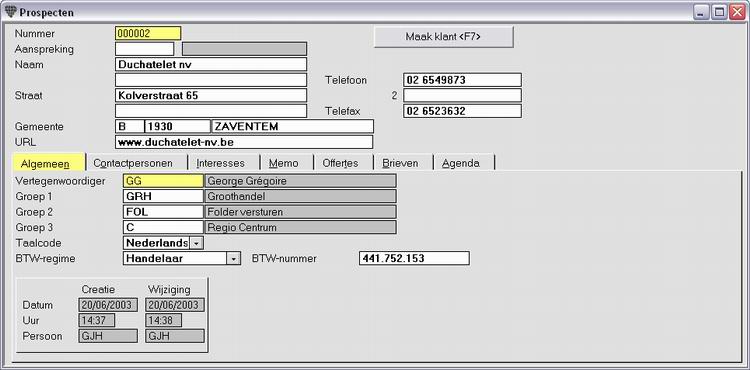Click the modification time 14:38
The image size is (750, 370).
(x=164, y=320)
